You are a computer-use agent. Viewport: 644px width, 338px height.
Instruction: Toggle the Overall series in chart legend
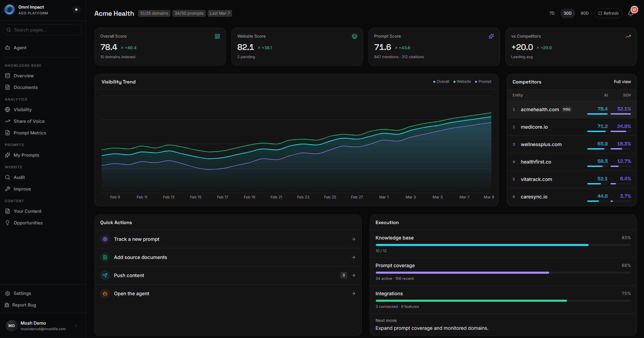click(x=441, y=82)
